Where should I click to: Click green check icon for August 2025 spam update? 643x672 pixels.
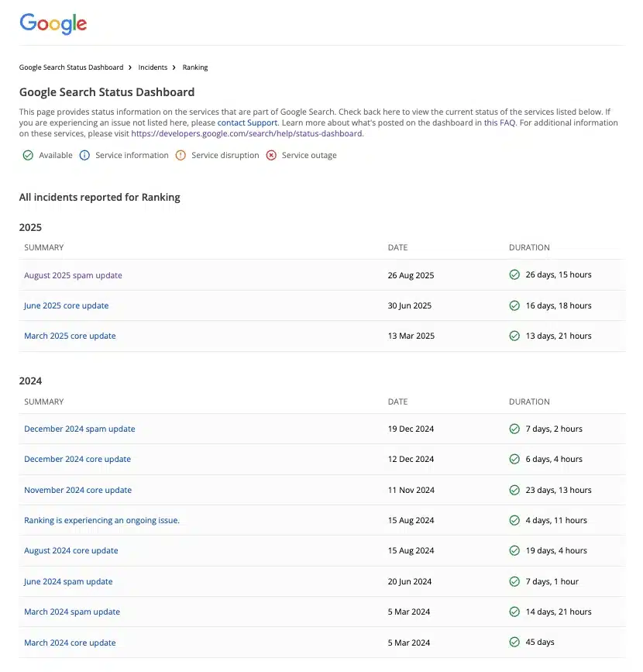click(x=514, y=275)
